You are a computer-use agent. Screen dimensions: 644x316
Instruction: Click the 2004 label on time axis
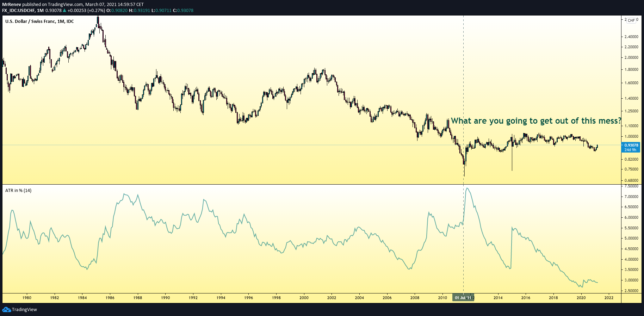[359, 298]
